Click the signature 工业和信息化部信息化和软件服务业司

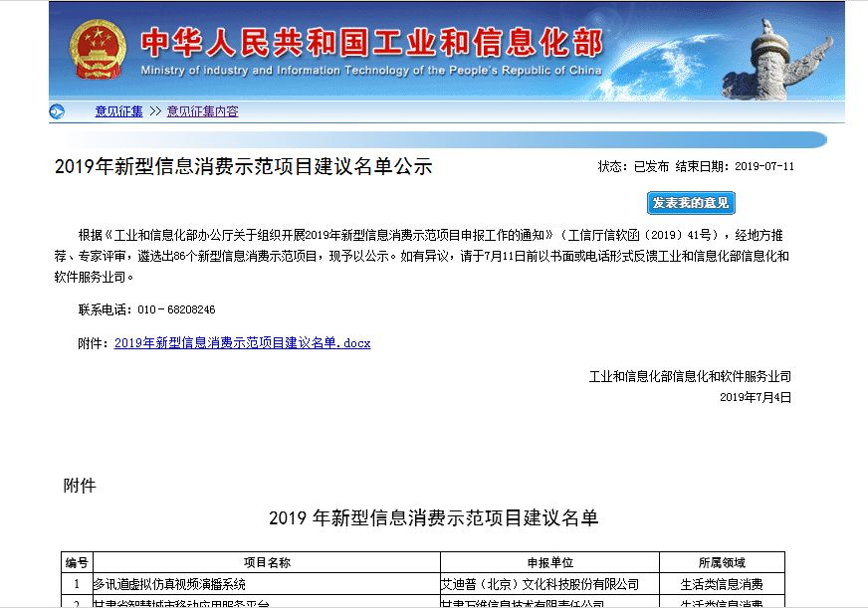(x=690, y=377)
